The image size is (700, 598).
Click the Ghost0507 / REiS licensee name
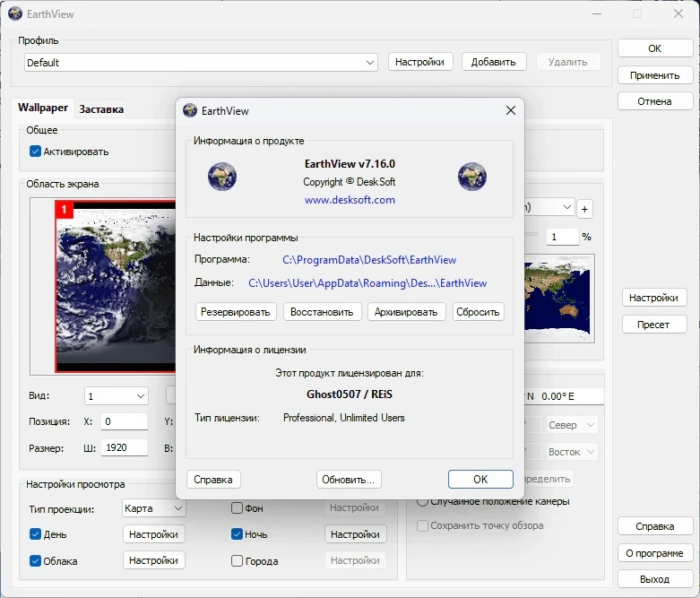[x=350, y=394]
